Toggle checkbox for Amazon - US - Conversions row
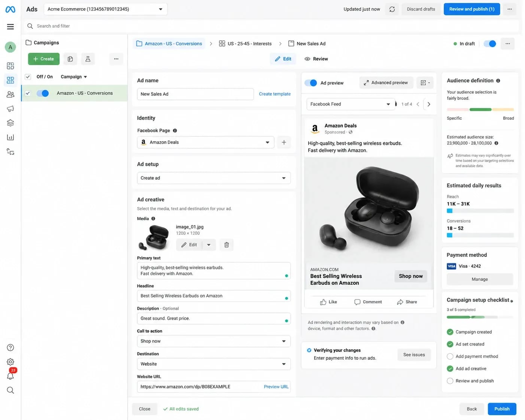This screenshot has width=525, height=420. coord(28,93)
